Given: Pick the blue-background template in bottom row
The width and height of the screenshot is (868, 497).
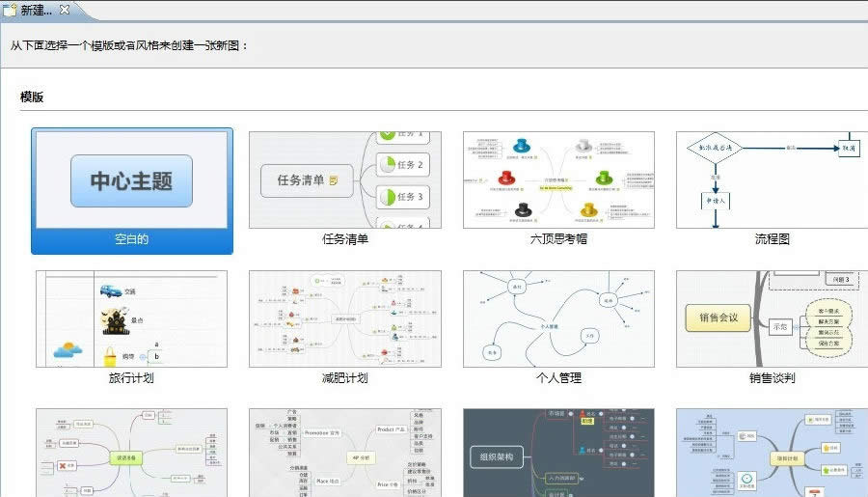Looking at the screenshot, I should pyautogui.click(x=772, y=453).
